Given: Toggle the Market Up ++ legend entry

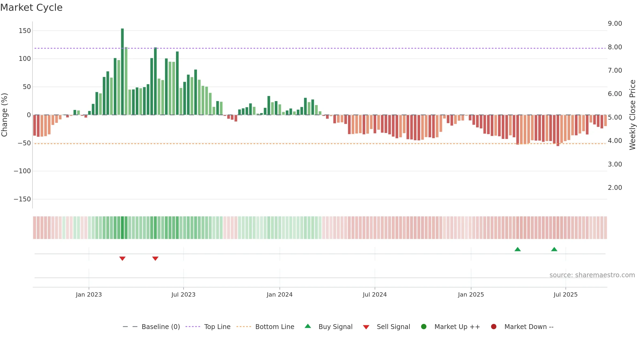Looking at the screenshot, I should pos(450,327).
